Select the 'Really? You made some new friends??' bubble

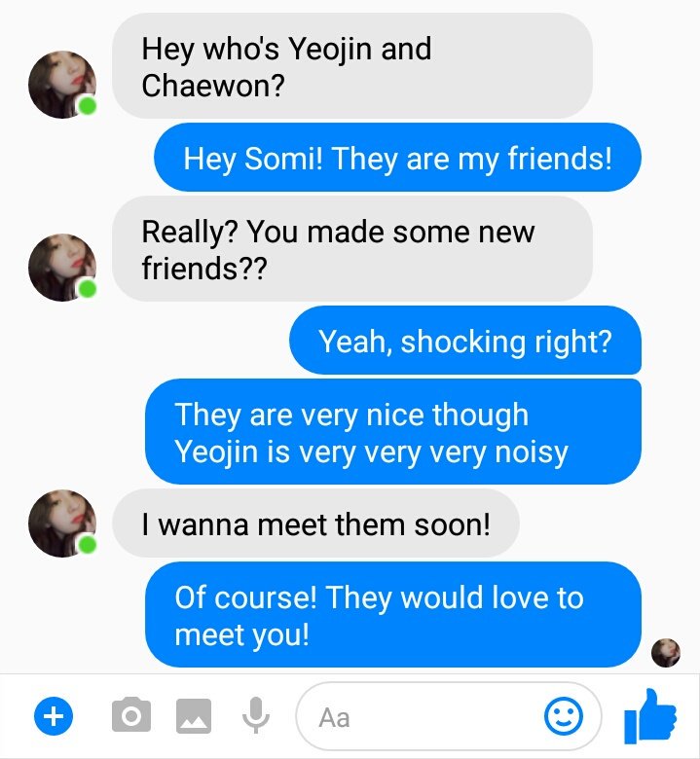pos(352,249)
